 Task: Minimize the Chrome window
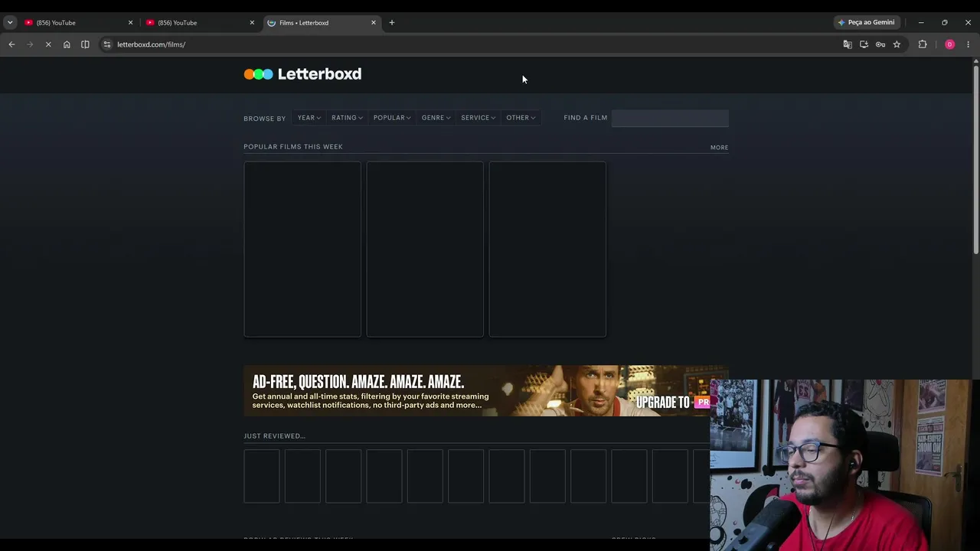tap(921, 23)
